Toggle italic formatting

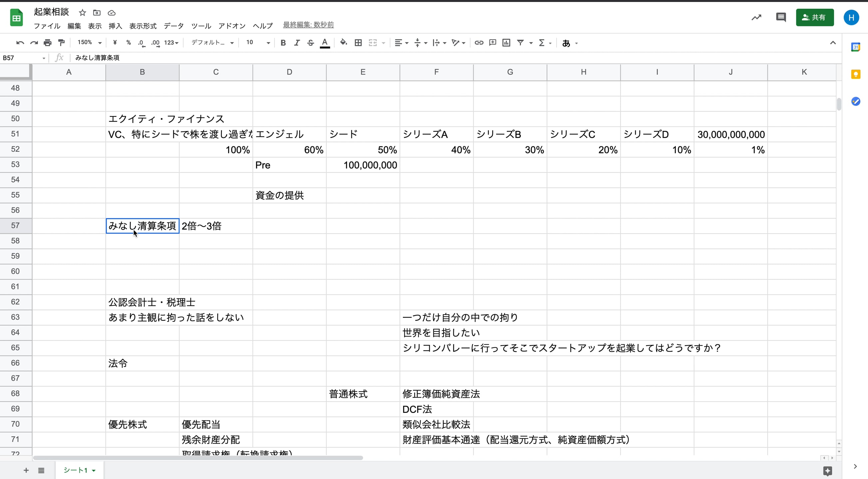(x=296, y=43)
